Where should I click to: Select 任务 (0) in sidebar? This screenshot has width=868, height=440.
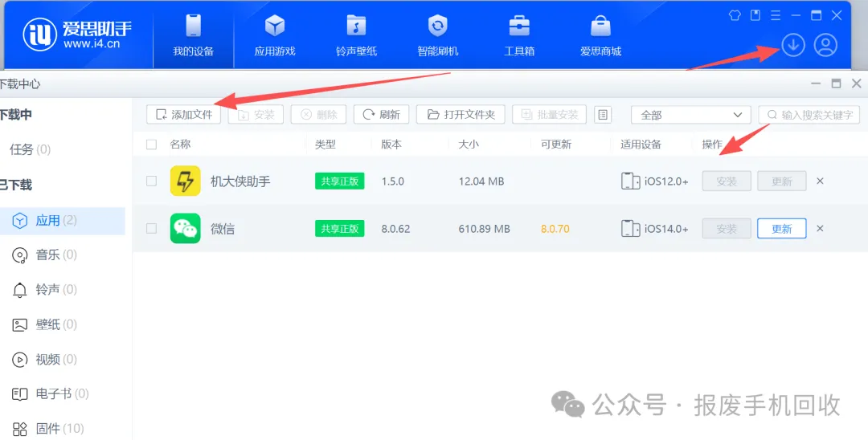[x=30, y=149]
